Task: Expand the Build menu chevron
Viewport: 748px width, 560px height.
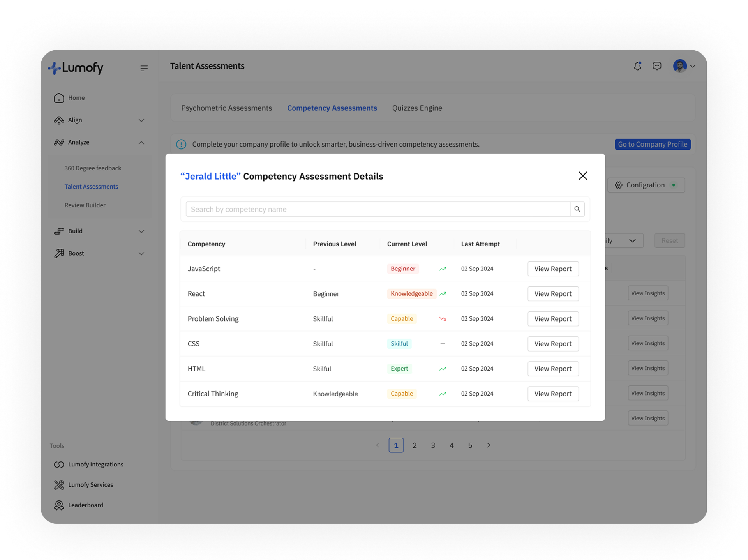Action: (x=141, y=231)
